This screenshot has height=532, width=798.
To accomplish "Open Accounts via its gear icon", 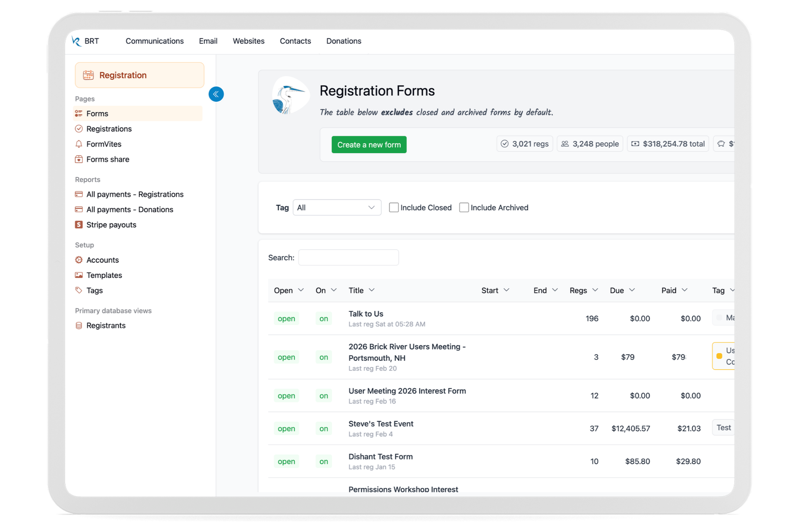I will (79, 260).
